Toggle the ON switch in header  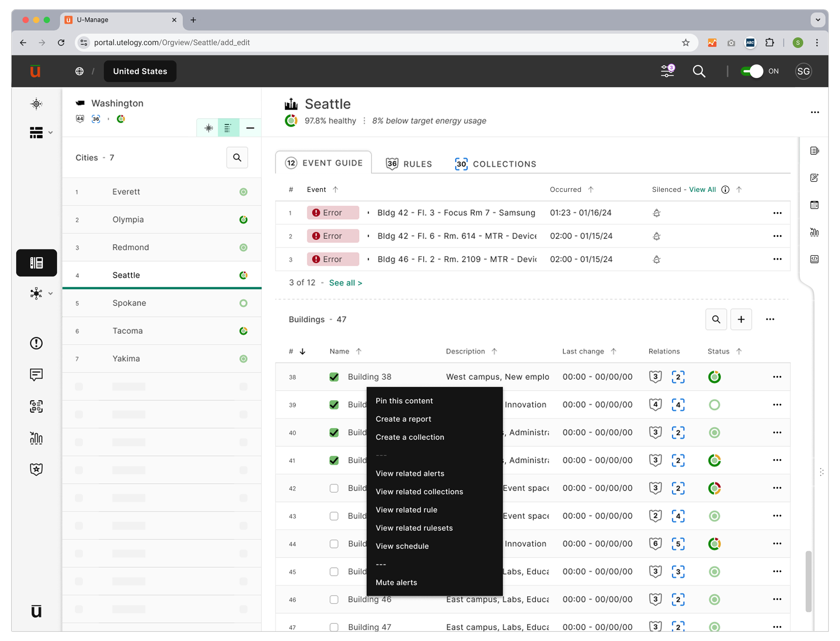(x=752, y=71)
